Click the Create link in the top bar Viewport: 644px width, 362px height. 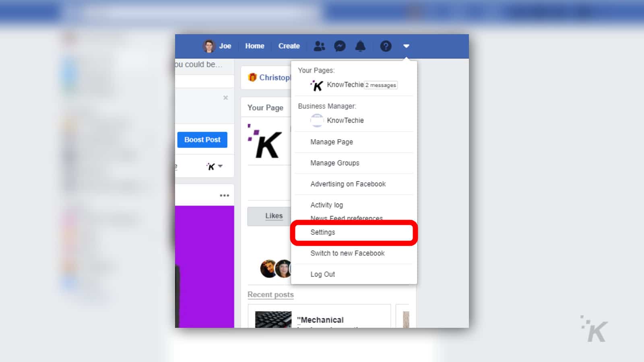tap(289, 46)
